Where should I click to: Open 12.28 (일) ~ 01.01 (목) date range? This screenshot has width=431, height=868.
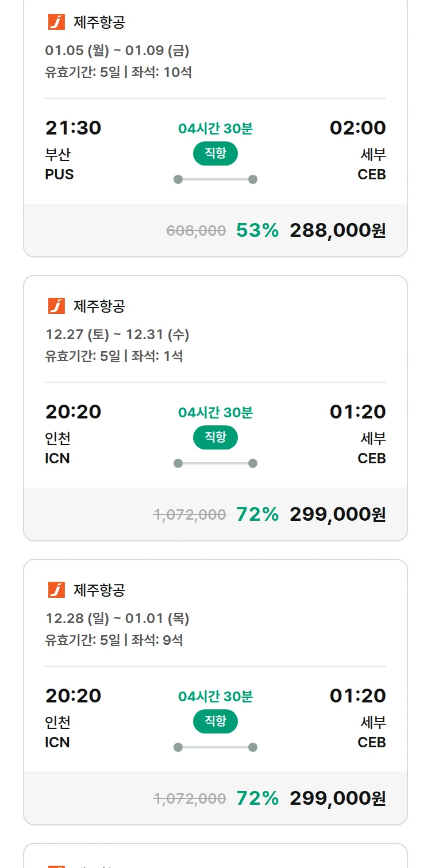pos(117,619)
